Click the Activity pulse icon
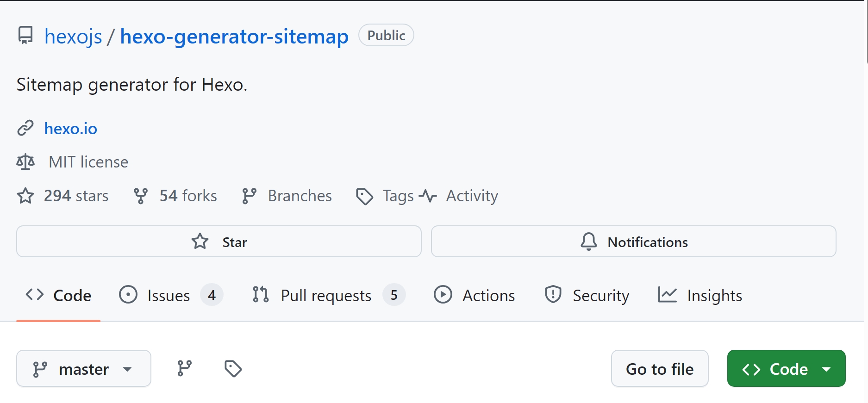The height and width of the screenshot is (403, 868). click(428, 196)
